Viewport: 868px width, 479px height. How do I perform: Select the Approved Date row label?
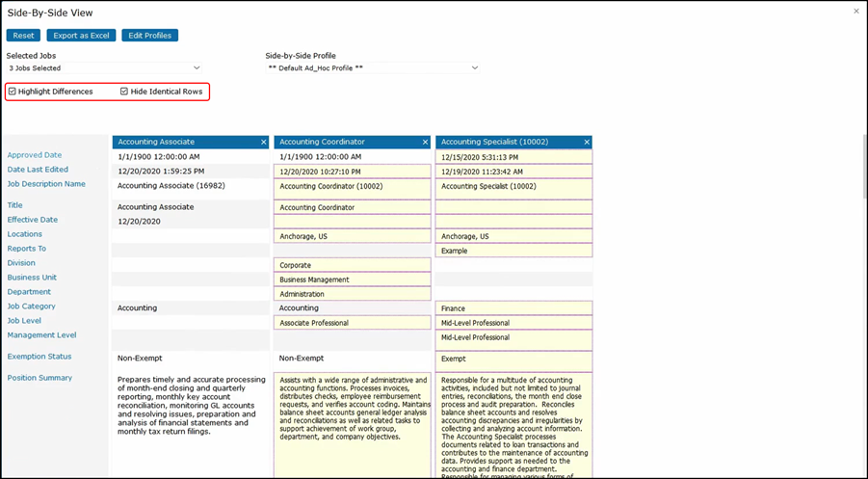coord(35,155)
